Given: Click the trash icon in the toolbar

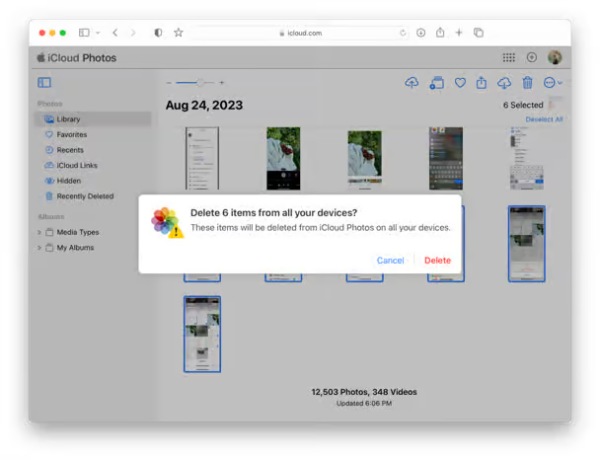Looking at the screenshot, I should [528, 83].
